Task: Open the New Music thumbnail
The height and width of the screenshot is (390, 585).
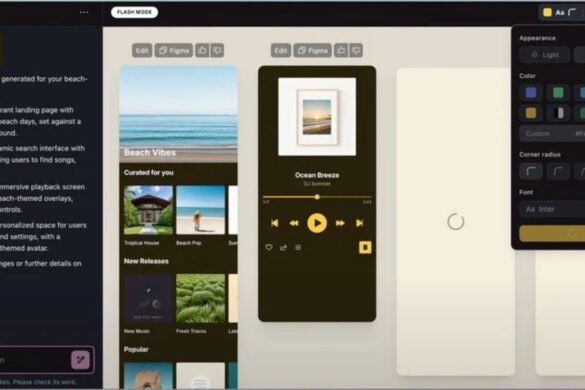Action: 148,298
